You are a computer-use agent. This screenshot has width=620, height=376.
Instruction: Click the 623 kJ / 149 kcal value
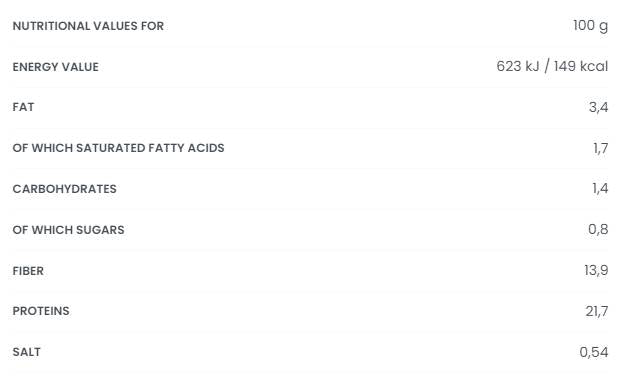[552, 66]
